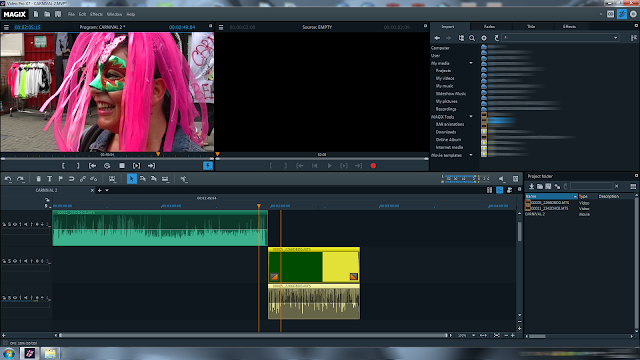Screen dimensions: 640x360
Task: Click the speaker volume icon in timeline toolbar
Action: 501,179
